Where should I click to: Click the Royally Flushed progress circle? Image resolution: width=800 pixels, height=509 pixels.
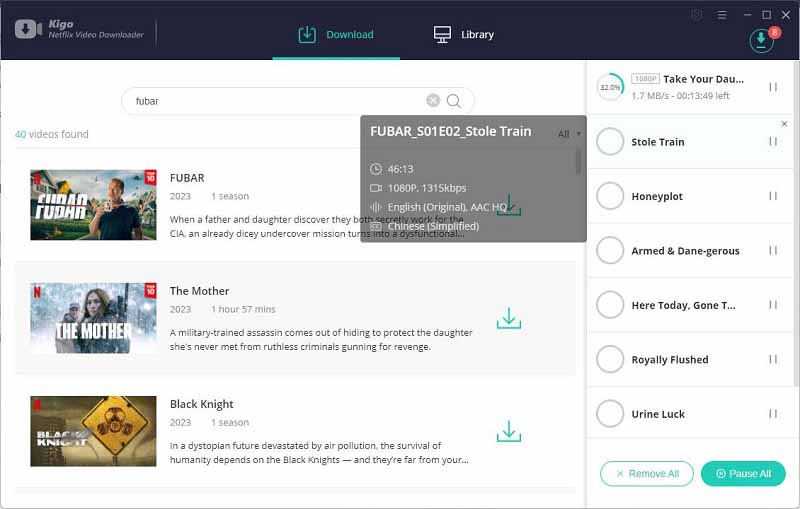[610, 360]
